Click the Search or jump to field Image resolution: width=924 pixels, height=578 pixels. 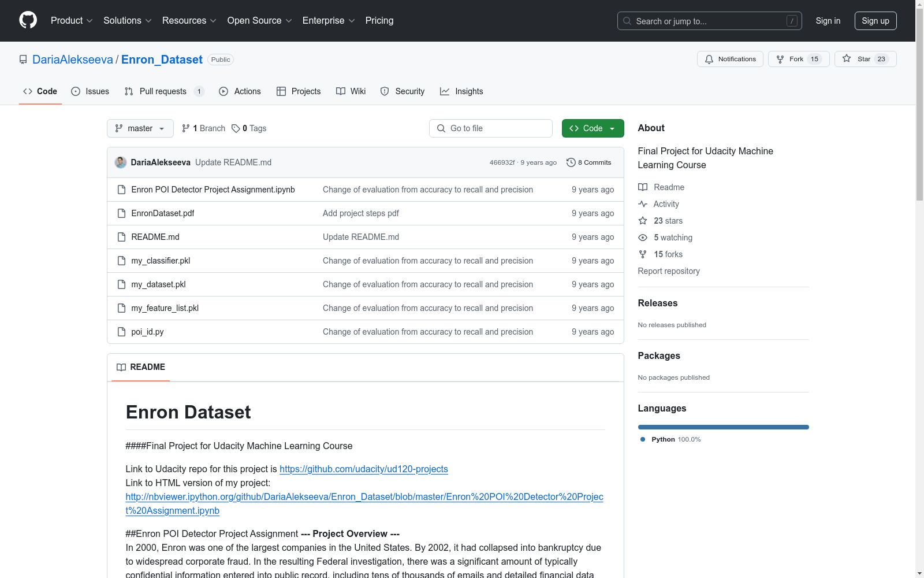(x=710, y=21)
